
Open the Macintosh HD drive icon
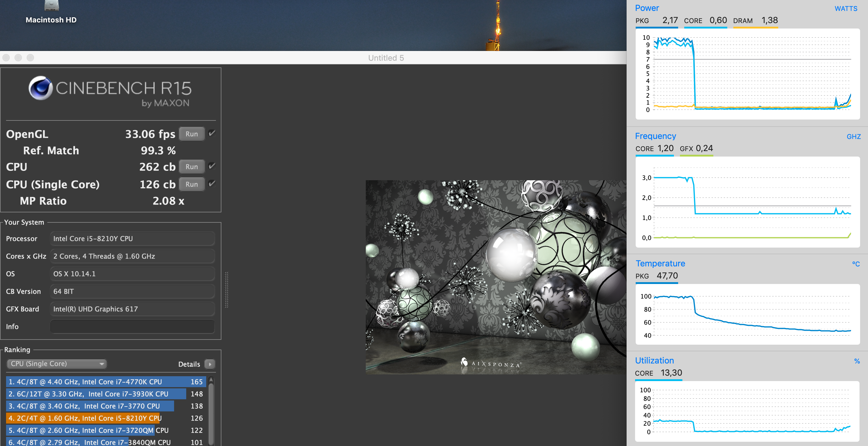[51, 5]
